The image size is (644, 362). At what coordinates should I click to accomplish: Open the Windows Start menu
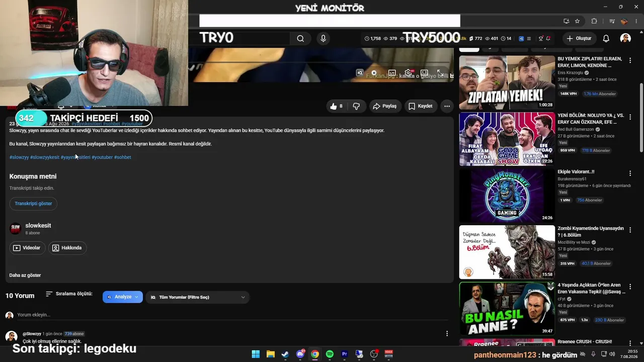click(256, 354)
